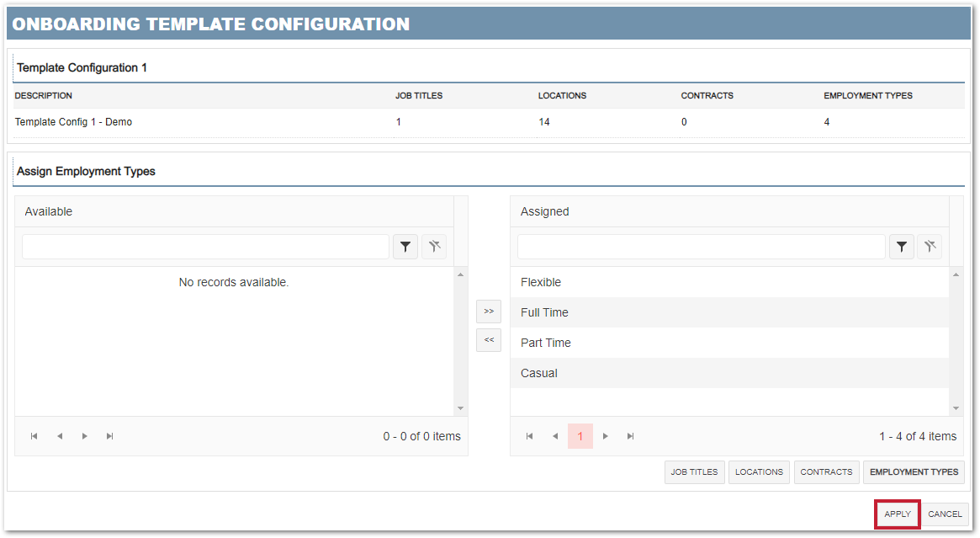
Task: Clear the filter in Available panel
Action: (x=434, y=247)
